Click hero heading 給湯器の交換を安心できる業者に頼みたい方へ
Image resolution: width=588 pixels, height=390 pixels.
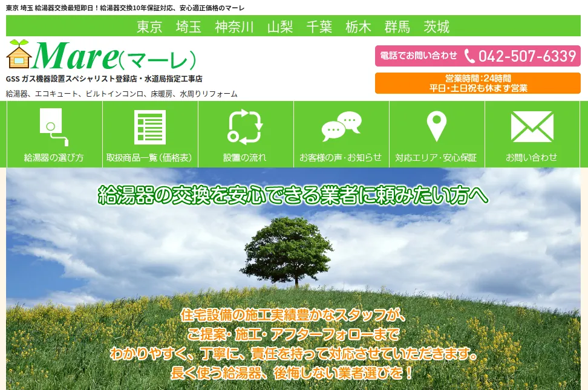(x=293, y=195)
